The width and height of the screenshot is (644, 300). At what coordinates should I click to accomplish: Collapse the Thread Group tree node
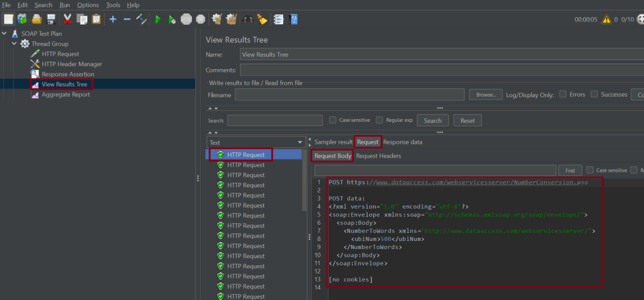tap(15, 43)
